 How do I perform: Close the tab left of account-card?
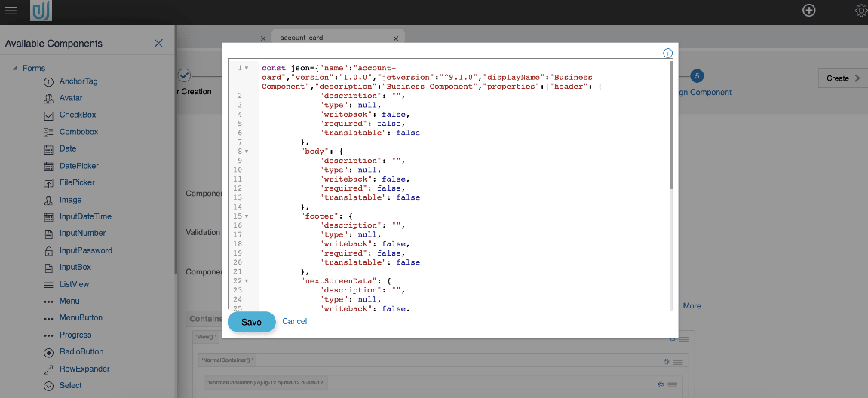[x=263, y=38]
